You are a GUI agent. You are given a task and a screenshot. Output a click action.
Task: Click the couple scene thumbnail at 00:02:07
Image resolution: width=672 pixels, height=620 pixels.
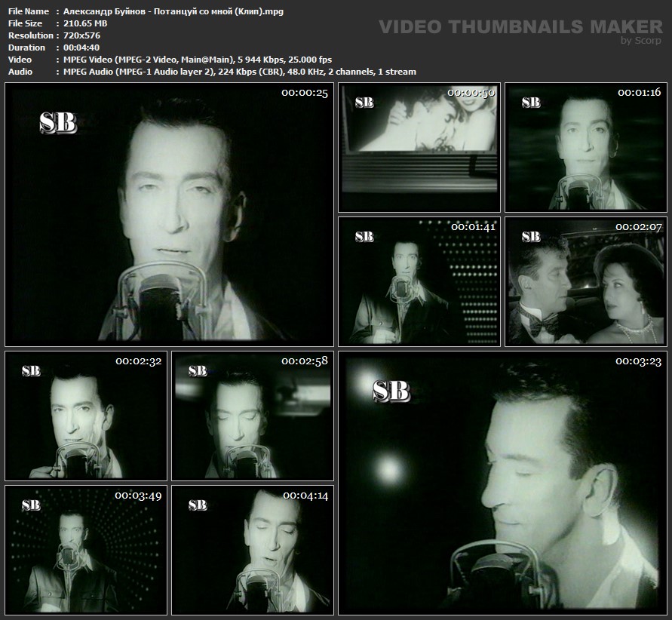(x=586, y=281)
